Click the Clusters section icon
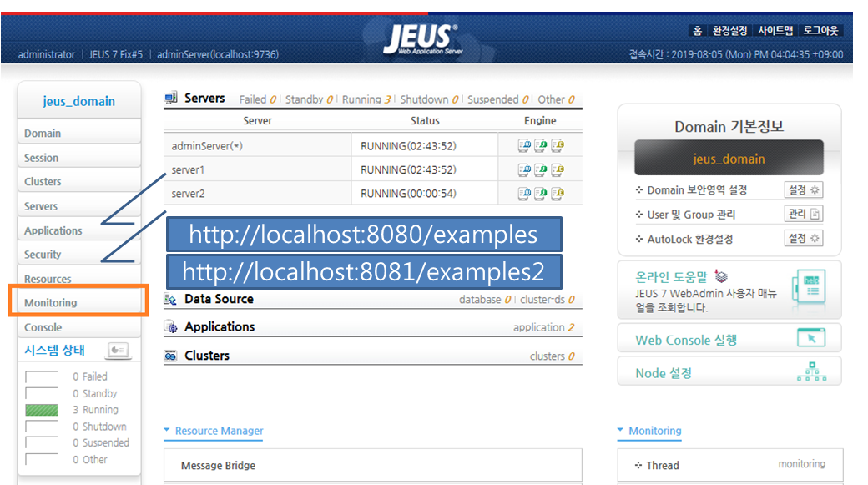This screenshot has height=485, width=868. tap(170, 356)
